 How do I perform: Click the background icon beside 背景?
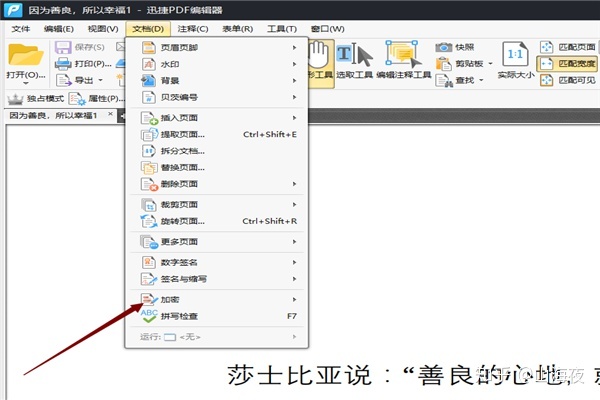coord(148,81)
